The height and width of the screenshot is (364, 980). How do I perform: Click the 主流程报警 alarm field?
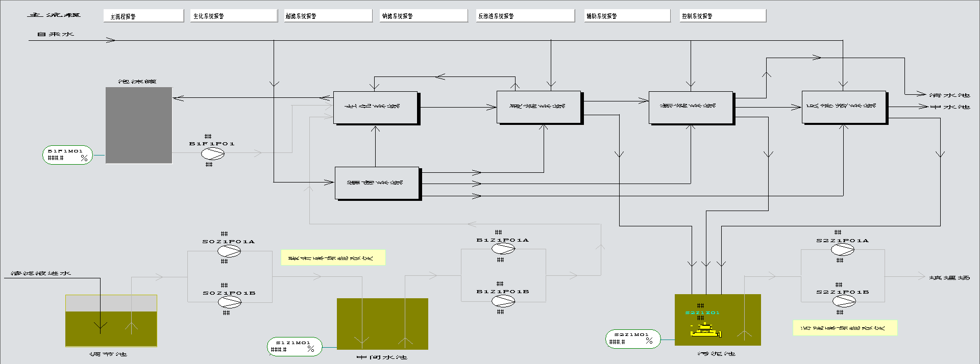(143, 16)
